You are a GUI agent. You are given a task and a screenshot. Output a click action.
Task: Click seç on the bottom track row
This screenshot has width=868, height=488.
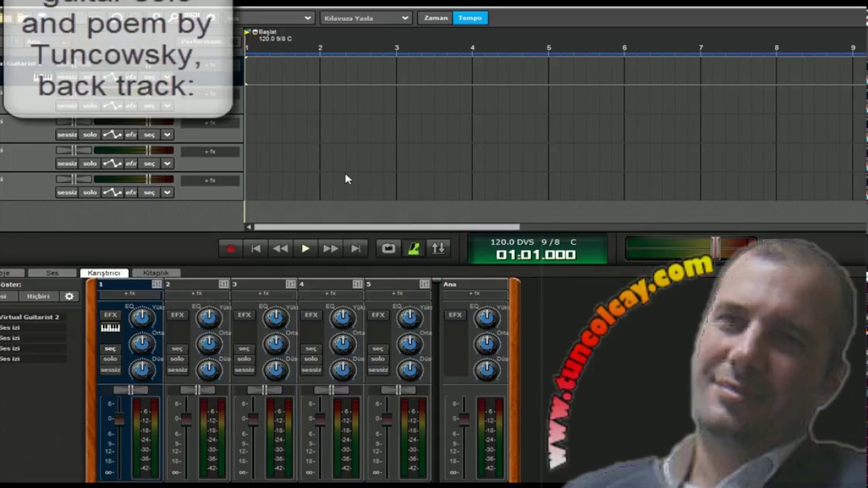tap(149, 192)
